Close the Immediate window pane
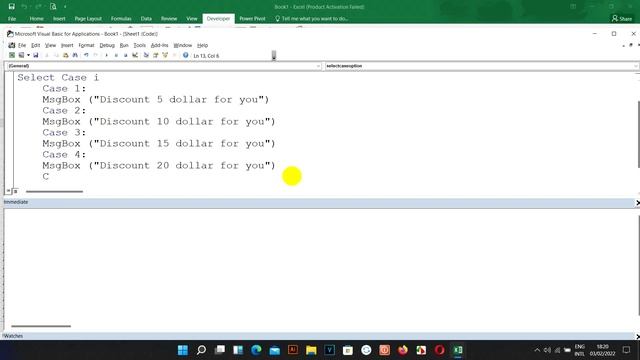640x360 pixels. point(637,202)
